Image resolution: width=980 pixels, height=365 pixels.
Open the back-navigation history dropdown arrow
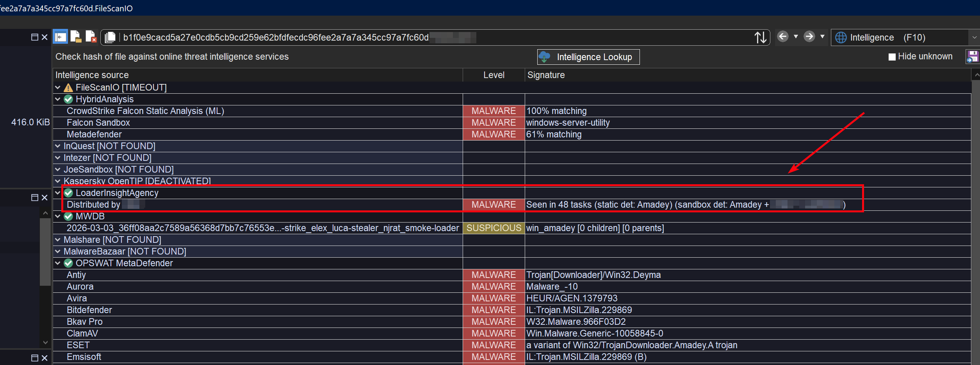[796, 37]
